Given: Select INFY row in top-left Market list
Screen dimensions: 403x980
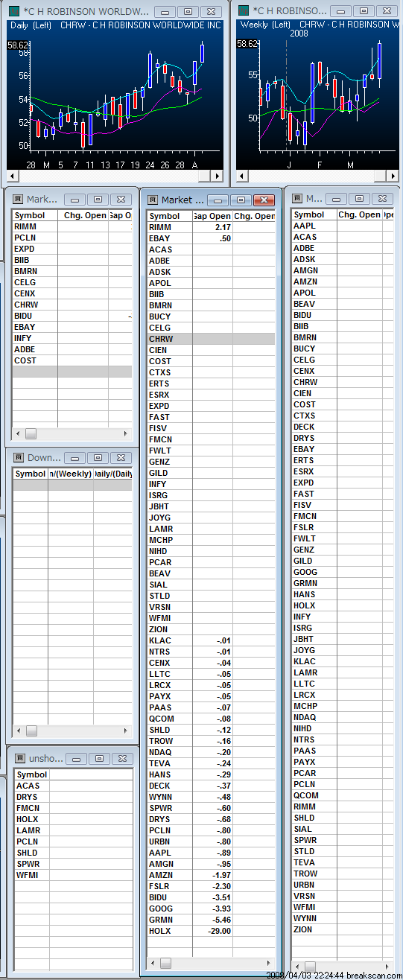Looking at the screenshot, I should (72, 338).
